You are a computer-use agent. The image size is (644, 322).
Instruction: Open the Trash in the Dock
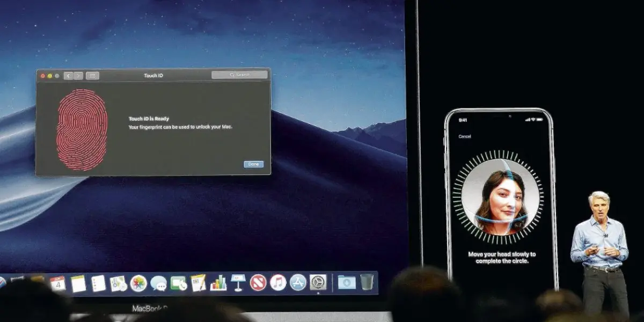click(367, 282)
